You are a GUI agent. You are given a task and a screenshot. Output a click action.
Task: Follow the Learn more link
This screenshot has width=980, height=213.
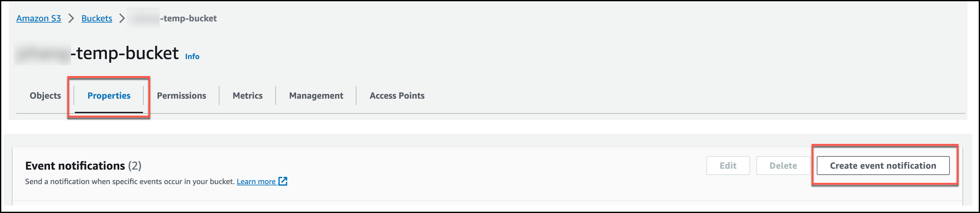[256, 182]
